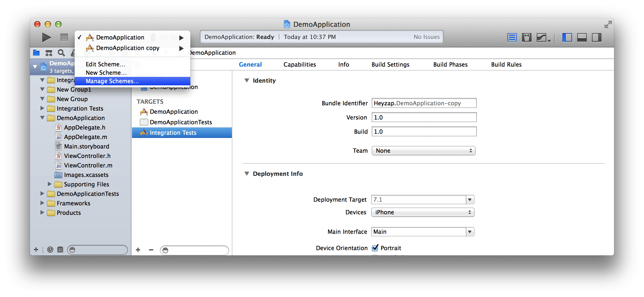
Task: Show the Utilities pane icon
Action: 596,37
